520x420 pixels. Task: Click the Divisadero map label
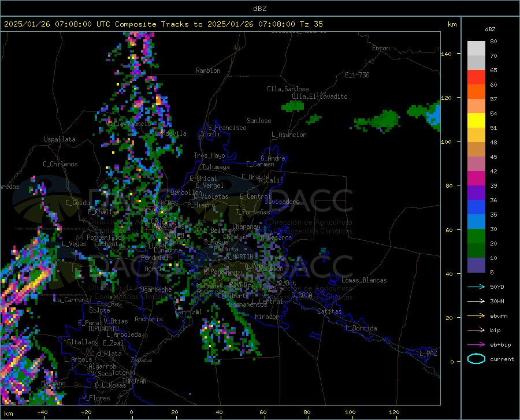[282, 202]
